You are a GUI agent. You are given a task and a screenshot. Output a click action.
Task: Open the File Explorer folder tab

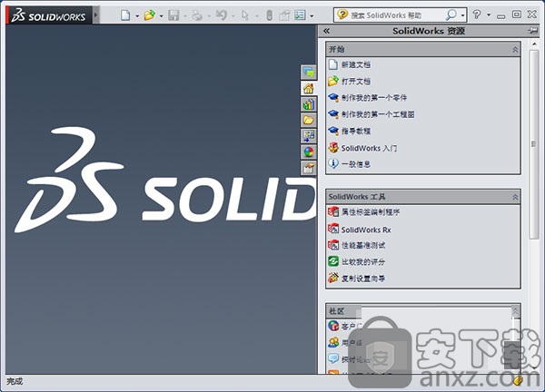[308, 120]
